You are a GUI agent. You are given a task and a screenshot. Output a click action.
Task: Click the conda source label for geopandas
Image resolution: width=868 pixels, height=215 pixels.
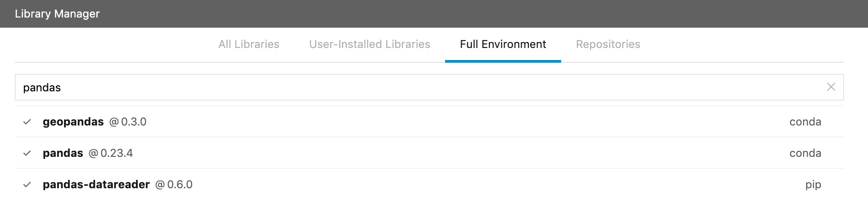coord(805,122)
